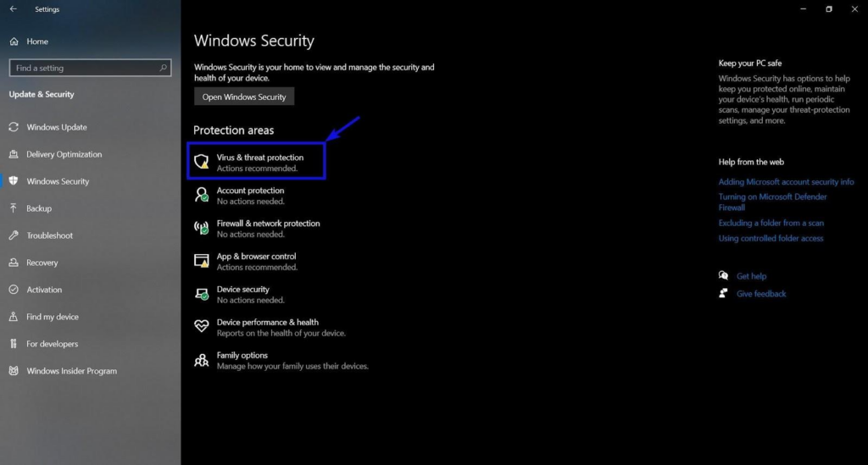
Task: Open the Excluding a folder from a scan link
Action: point(771,224)
